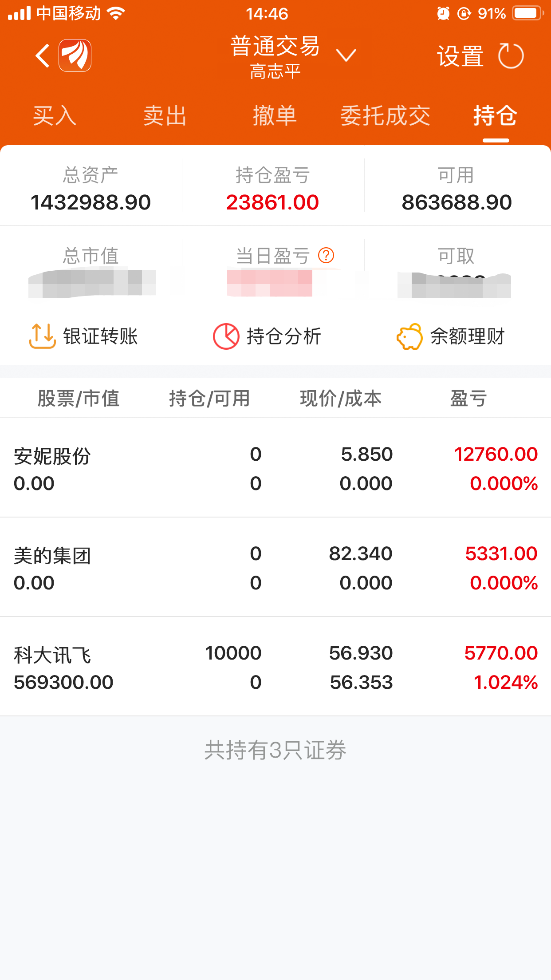This screenshot has width=551, height=980.
Task: Go to the 委托成交 tab
Action: pos(385,116)
